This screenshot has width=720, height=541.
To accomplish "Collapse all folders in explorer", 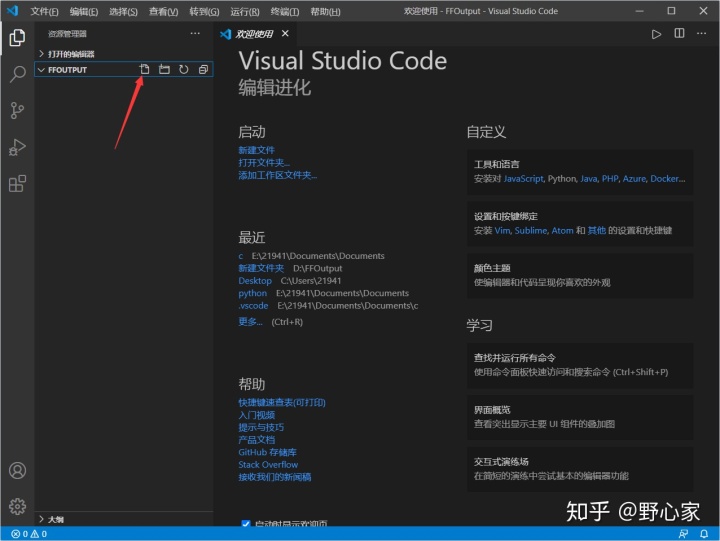I will [203, 69].
